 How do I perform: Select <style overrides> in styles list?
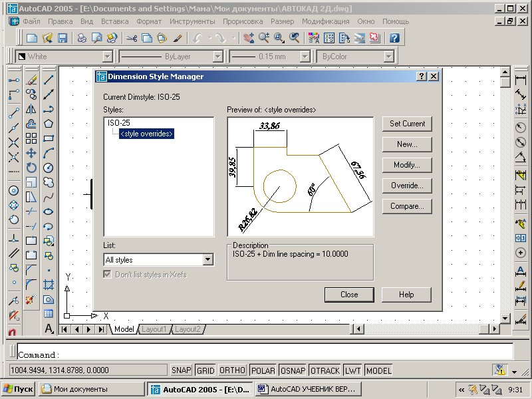[x=146, y=134]
